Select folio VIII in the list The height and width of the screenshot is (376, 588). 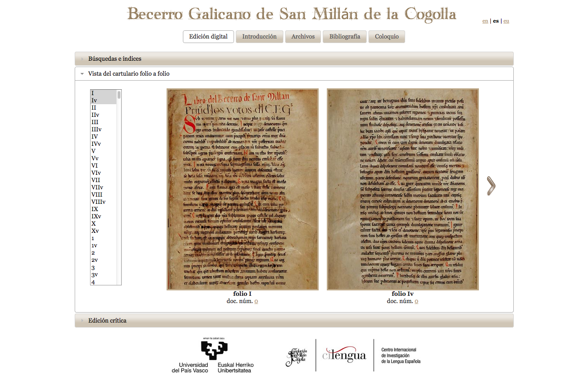(x=104, y=195)
